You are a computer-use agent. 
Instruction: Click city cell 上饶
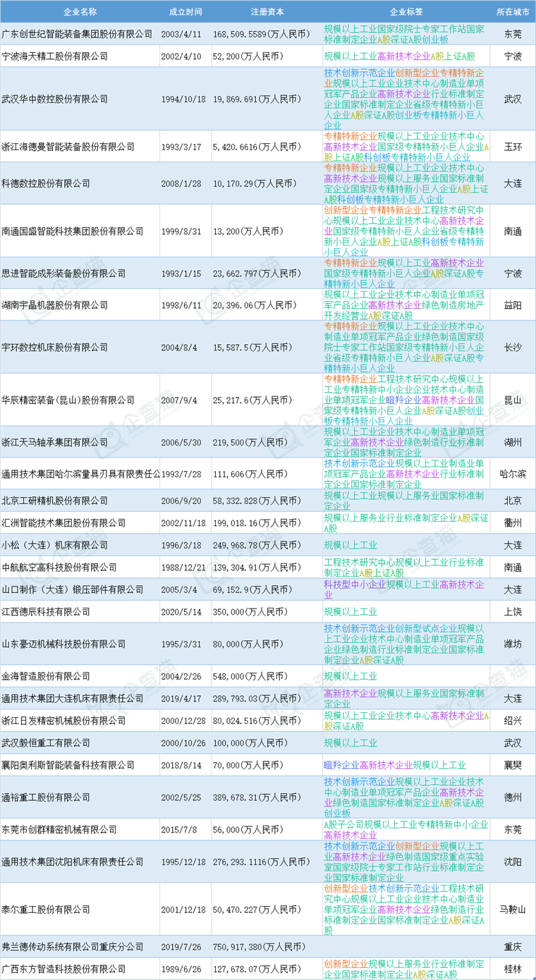point(513,612)
